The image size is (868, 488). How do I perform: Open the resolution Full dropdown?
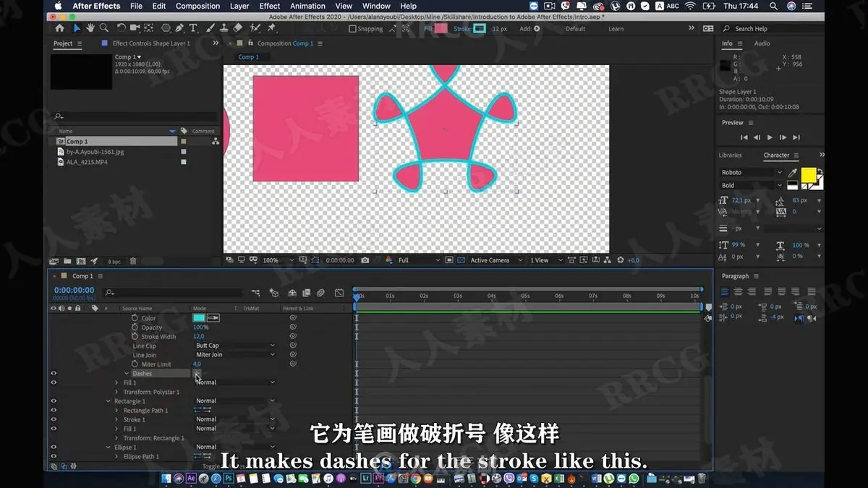[x=419, y=260]
